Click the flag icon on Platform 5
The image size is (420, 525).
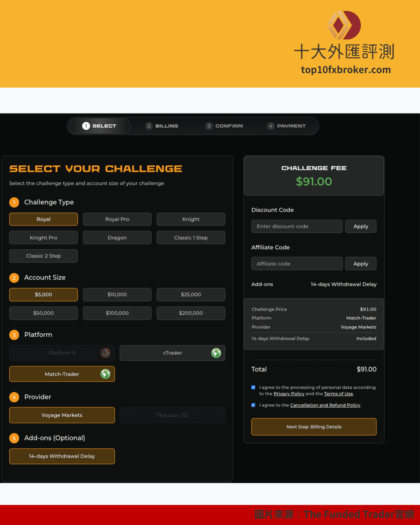(x=105, y=353)
